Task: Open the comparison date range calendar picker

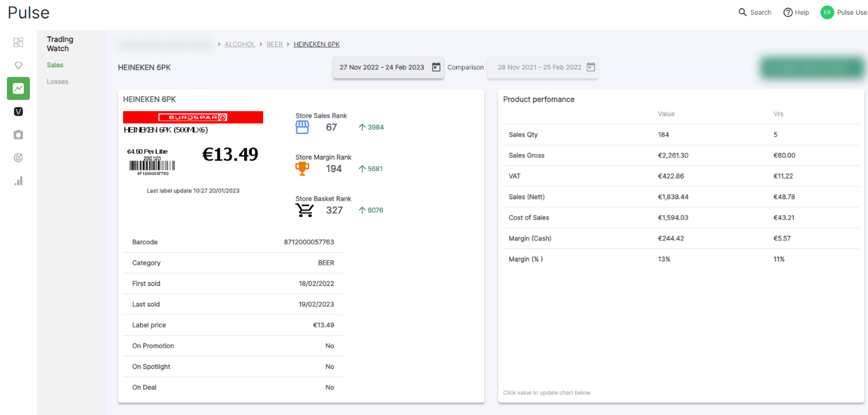Action: [591, 67]
